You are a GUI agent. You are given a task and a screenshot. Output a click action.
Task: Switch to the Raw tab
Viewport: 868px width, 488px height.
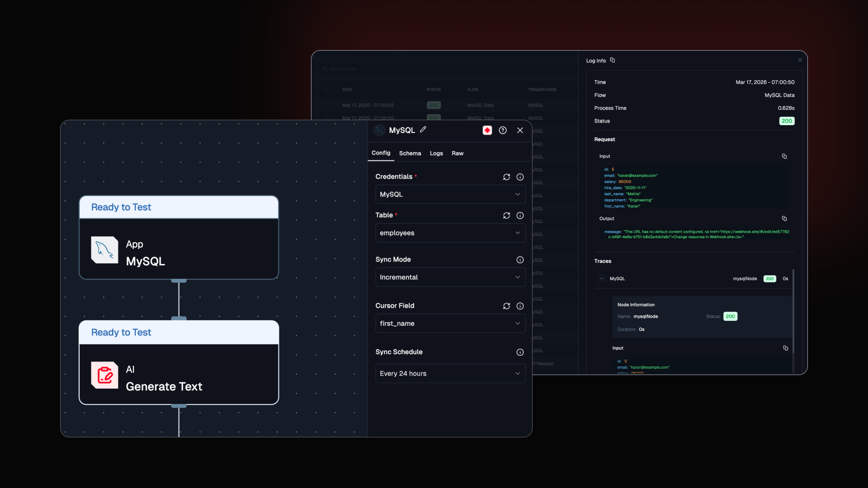click(x=458, y=153)
